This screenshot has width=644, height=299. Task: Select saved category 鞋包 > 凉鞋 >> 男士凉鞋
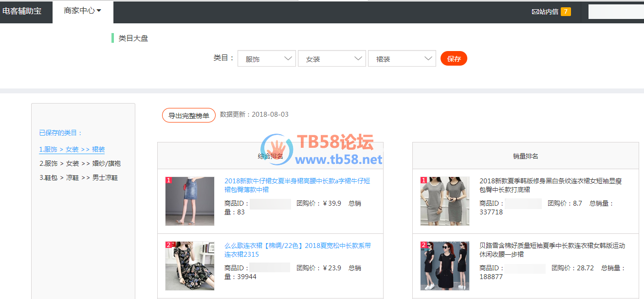click(x=78, y=177)
